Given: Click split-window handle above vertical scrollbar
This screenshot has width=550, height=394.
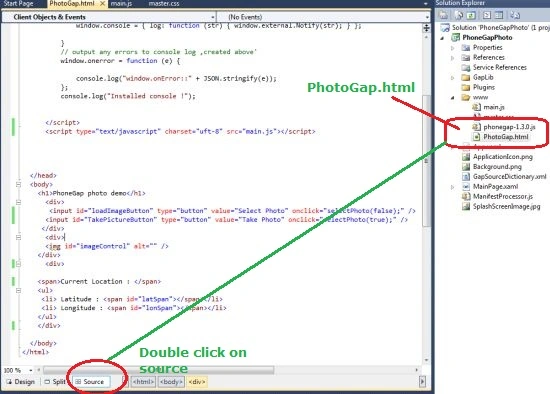Looking at the screenshot, I should [426, 28].
